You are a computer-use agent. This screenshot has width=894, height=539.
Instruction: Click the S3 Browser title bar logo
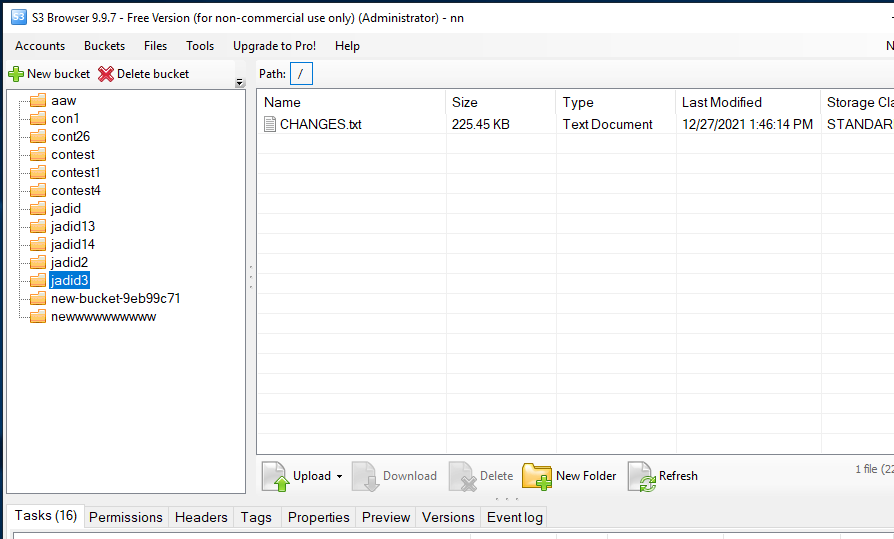point(19,17)
